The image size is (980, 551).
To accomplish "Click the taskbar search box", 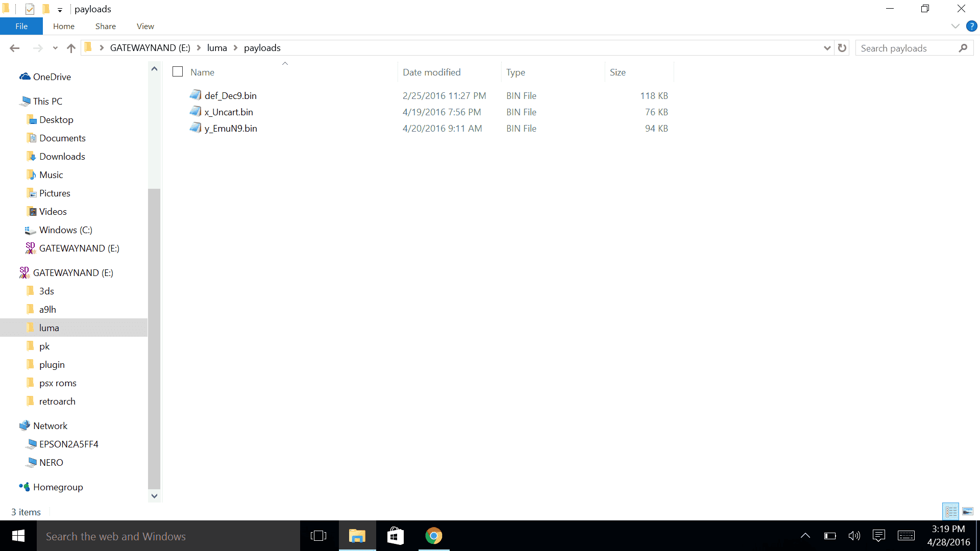I will point(168,536).
